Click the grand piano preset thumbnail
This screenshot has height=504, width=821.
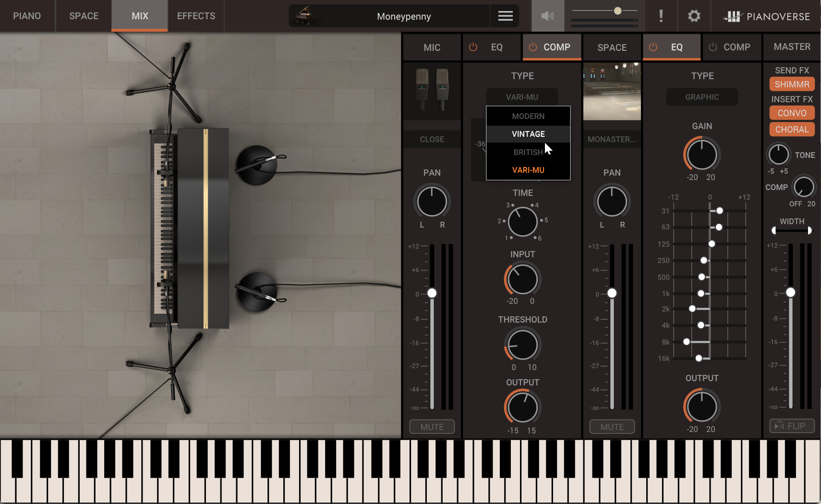303,16
